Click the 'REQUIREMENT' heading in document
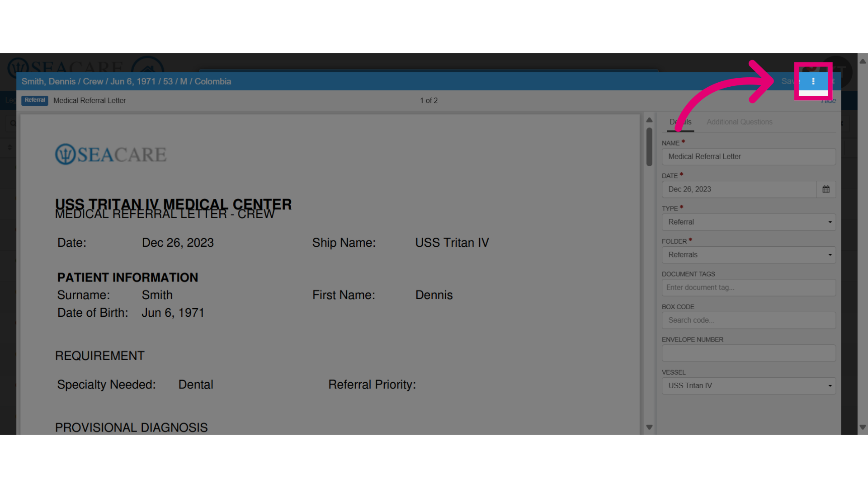 click(x=99, y=356)
